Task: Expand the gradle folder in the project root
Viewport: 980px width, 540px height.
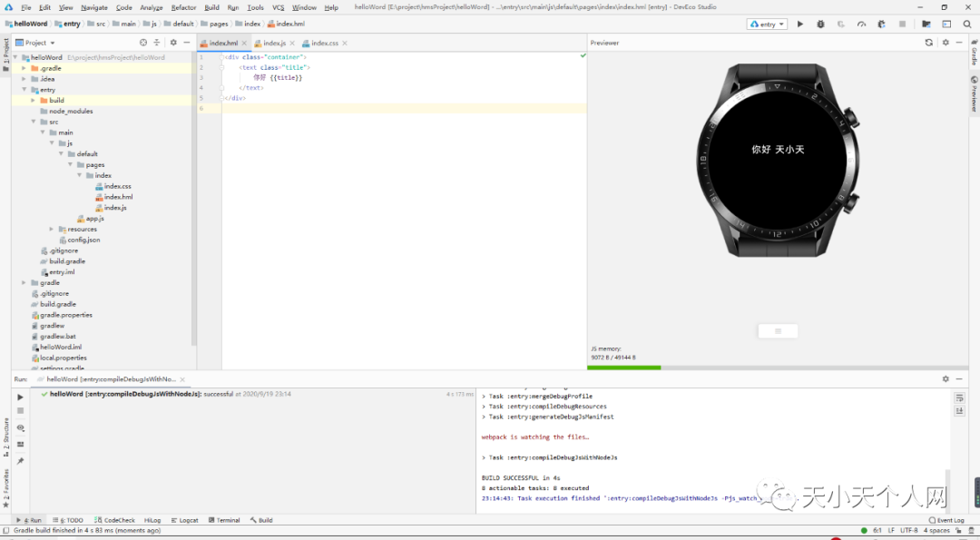Action: point(24,282)
